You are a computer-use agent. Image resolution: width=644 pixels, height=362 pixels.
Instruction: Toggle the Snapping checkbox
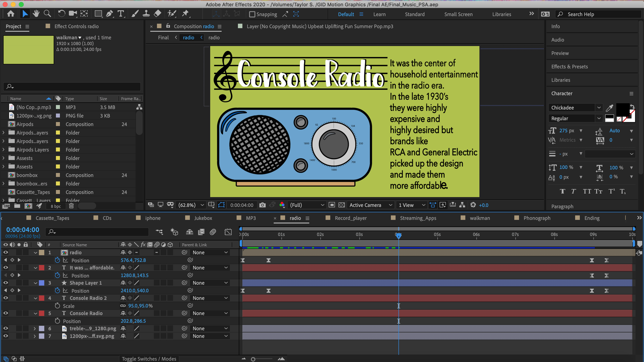point(252,14)
